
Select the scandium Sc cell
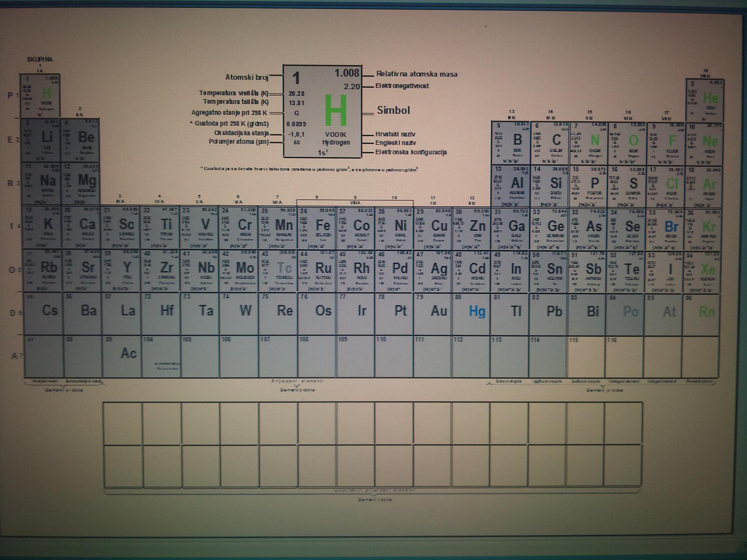tap(121, 227)
